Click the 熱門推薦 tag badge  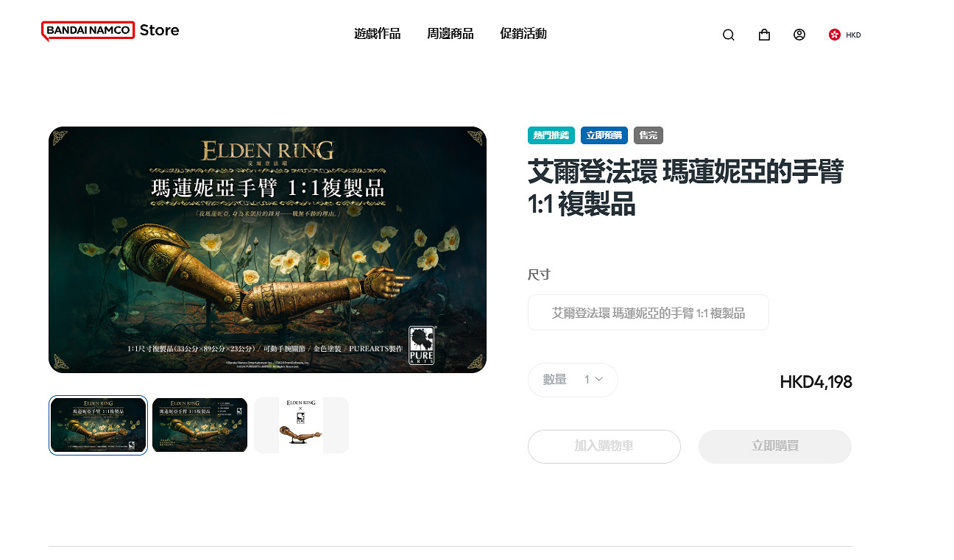[x=551, y=135]
